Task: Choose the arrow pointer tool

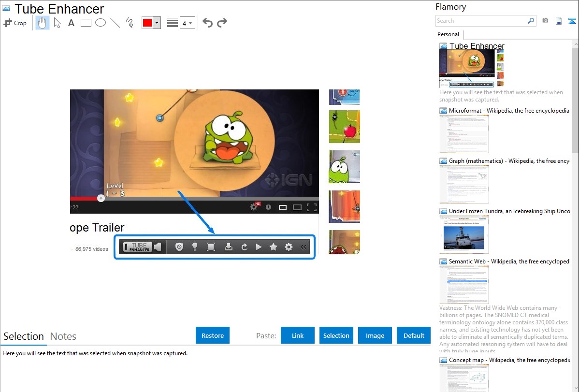Action: point(57,23)
